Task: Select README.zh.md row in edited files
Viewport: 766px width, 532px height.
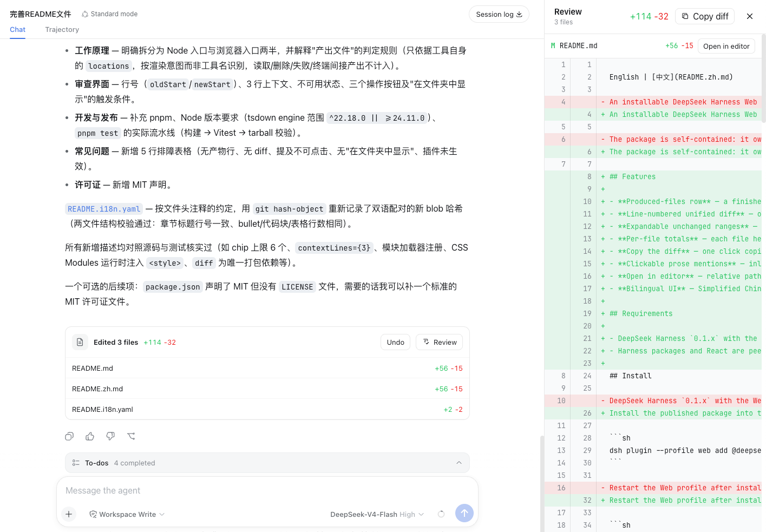Action: tap(267, 389)
